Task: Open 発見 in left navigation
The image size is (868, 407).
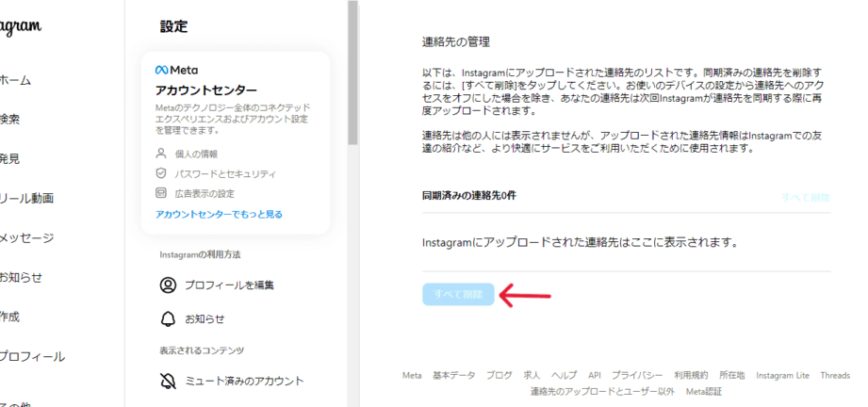Action: (x=9, y=159)
